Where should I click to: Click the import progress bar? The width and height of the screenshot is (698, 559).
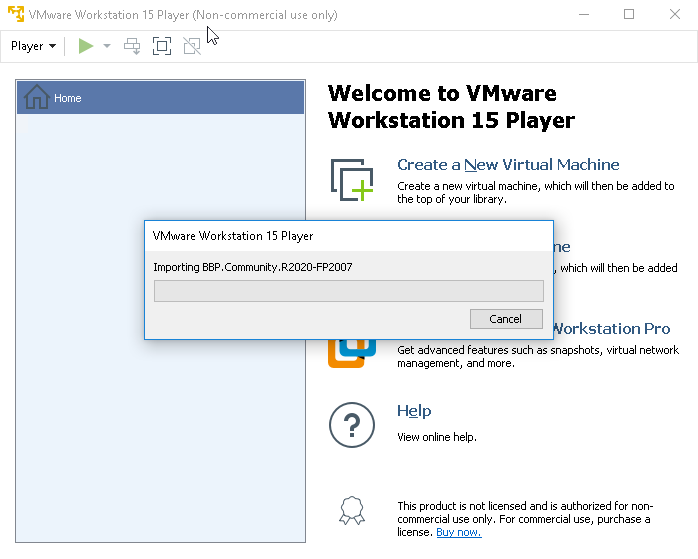(x=349, y=291)
